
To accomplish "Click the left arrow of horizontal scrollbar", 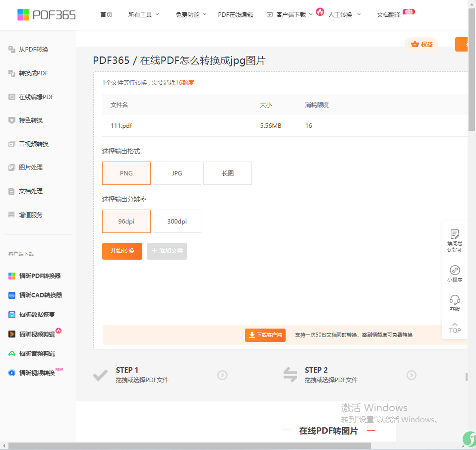I will 3,446.
